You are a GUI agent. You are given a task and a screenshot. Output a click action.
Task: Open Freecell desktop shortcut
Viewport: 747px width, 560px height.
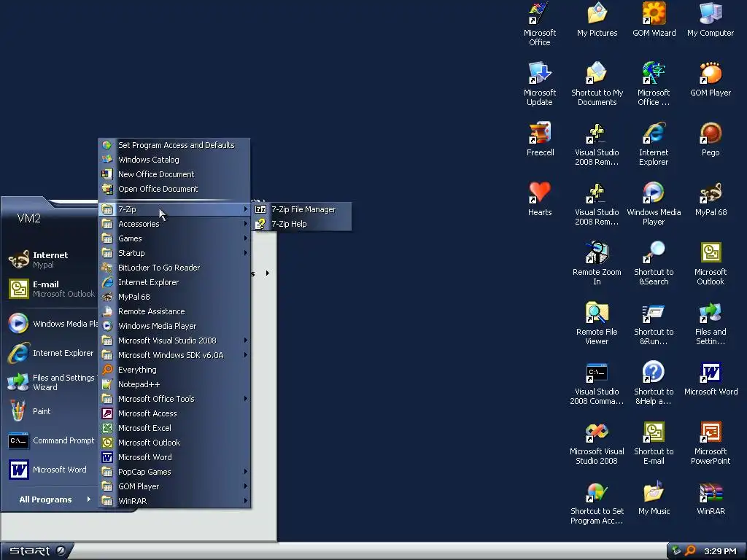click(540, 139)
